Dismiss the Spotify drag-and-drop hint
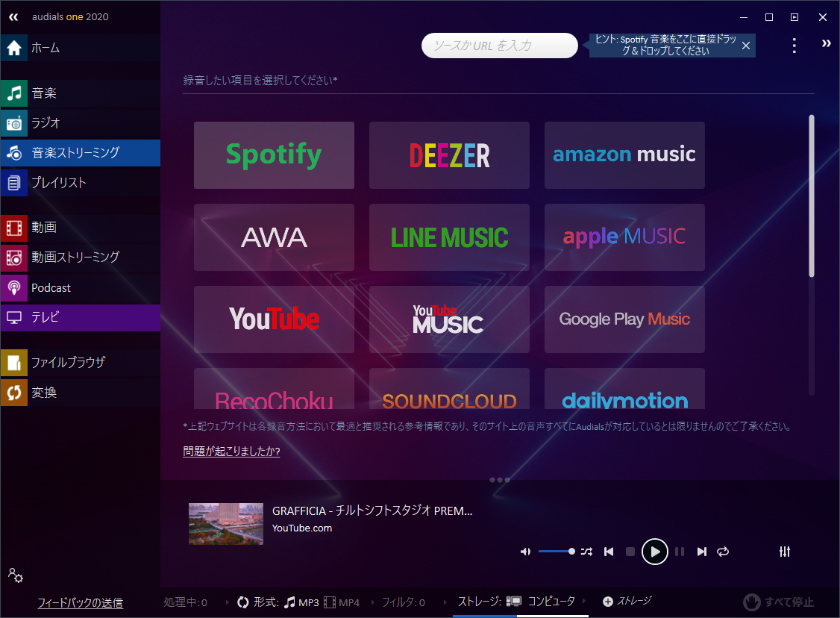The height and width of the screenshot is (618, 840). coord(746,46)
